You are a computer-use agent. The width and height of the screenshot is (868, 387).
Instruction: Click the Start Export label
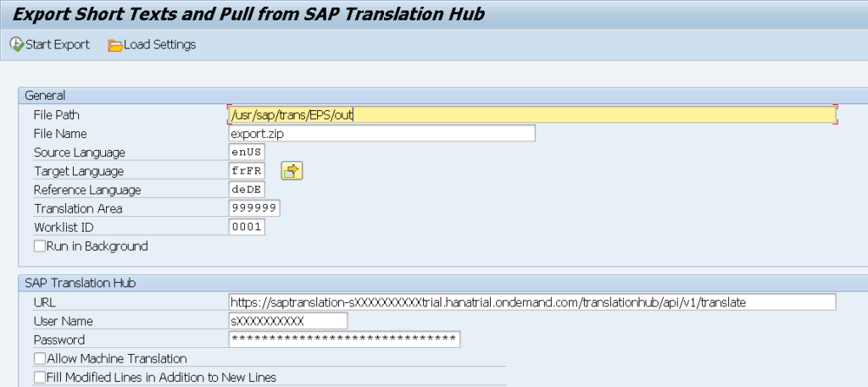[58, 45]
